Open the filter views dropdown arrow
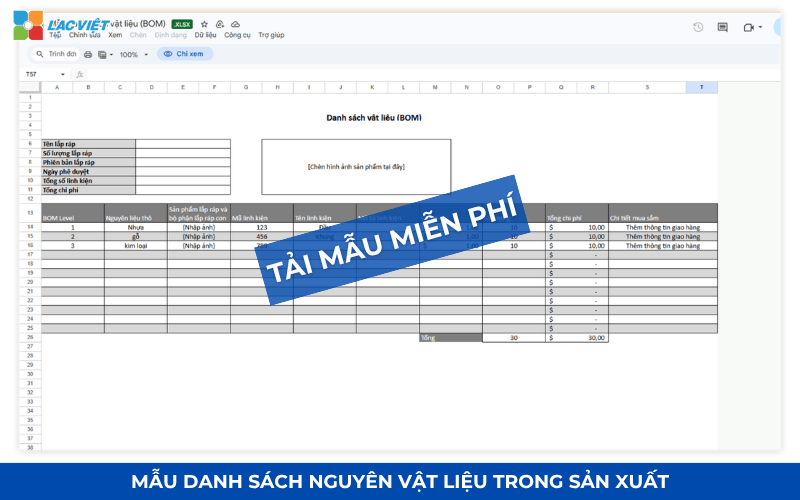This screenshot has height=500, width=800. point(111,55)
